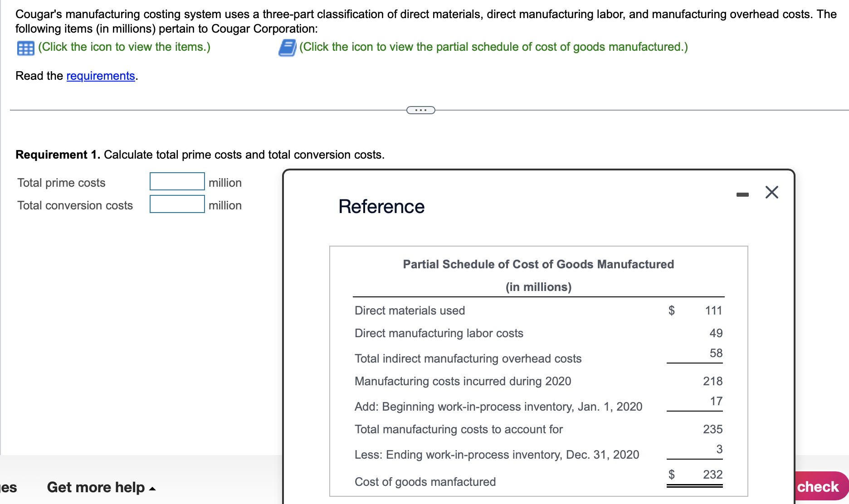Screen dimensions: 849x504
Task: Select the (in millions) table subtitle
Action: [538, 287]
